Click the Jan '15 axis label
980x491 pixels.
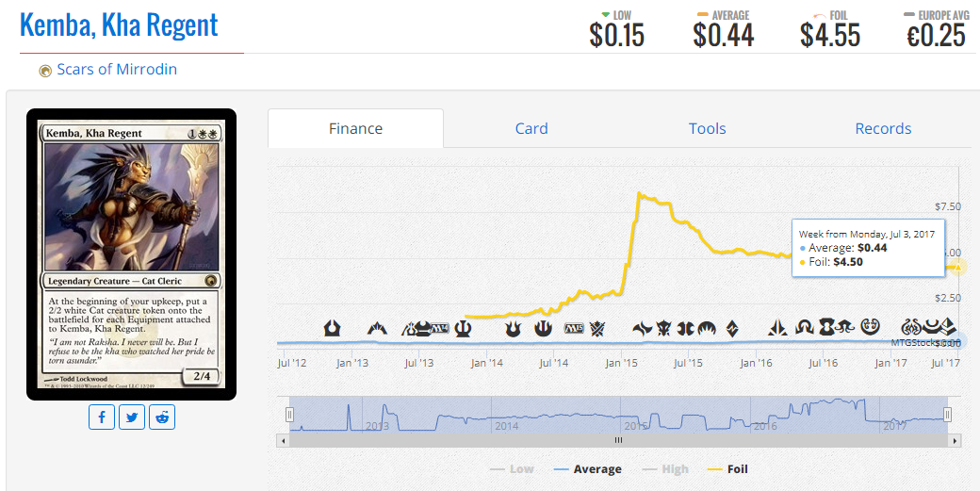tap(621, 363)
